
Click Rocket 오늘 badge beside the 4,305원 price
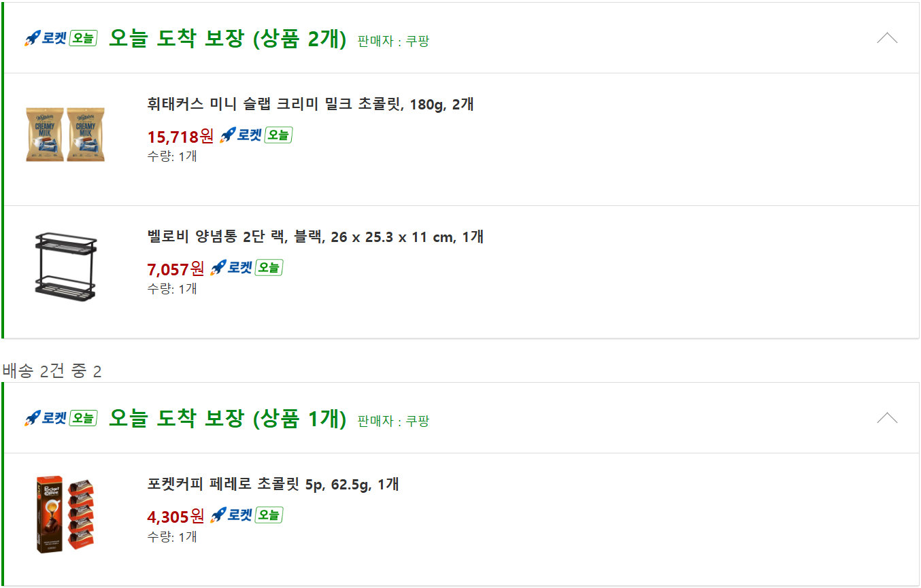coord(246,515)
